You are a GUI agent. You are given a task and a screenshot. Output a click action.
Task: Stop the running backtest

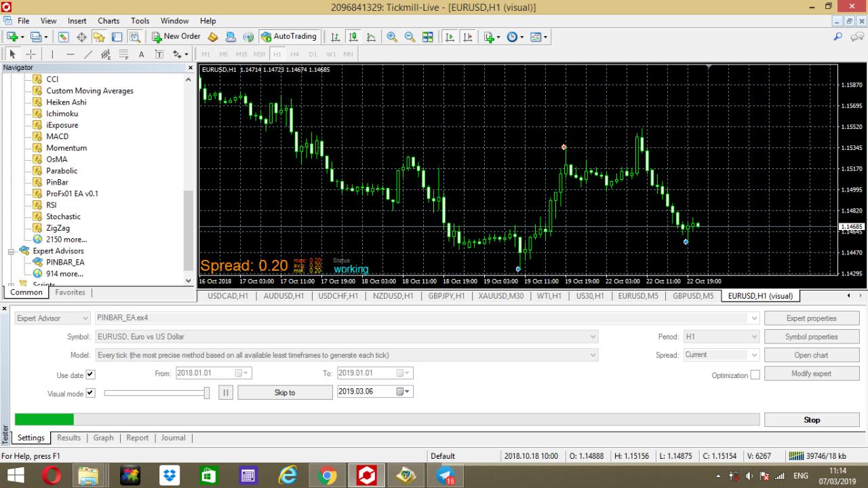pos(812,419)
